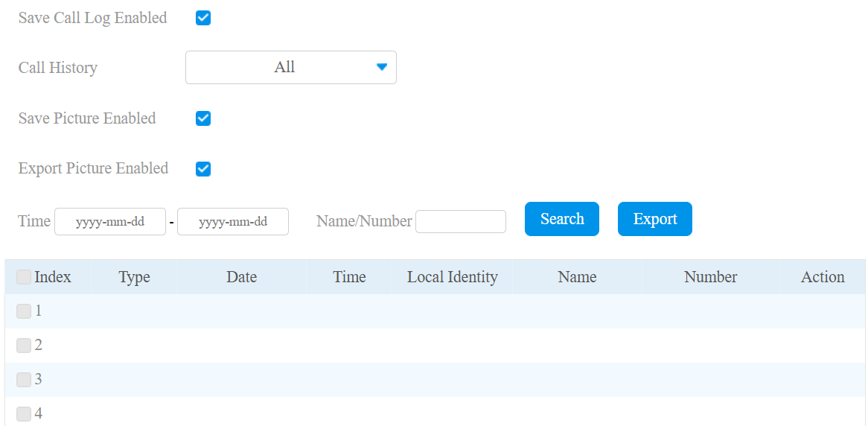Click the Local Identity column header

point(453,277)
